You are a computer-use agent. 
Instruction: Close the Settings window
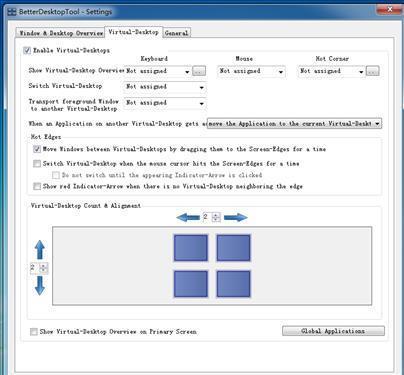(x=389, y=9)
